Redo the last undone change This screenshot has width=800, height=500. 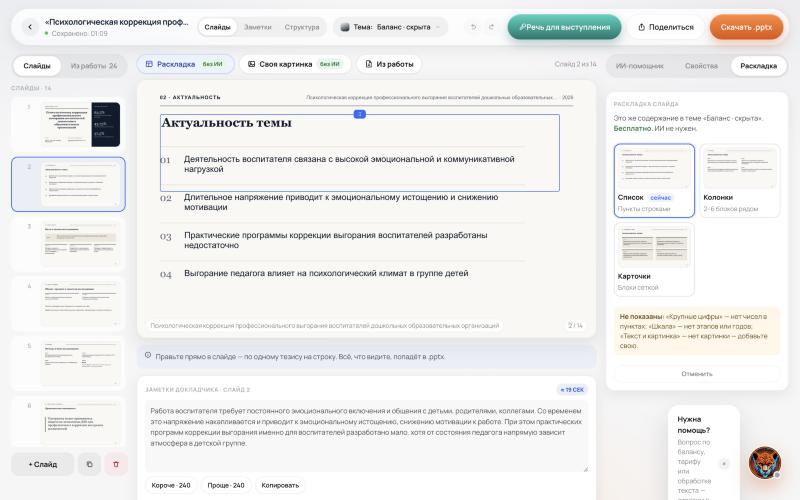click(491, 27)
